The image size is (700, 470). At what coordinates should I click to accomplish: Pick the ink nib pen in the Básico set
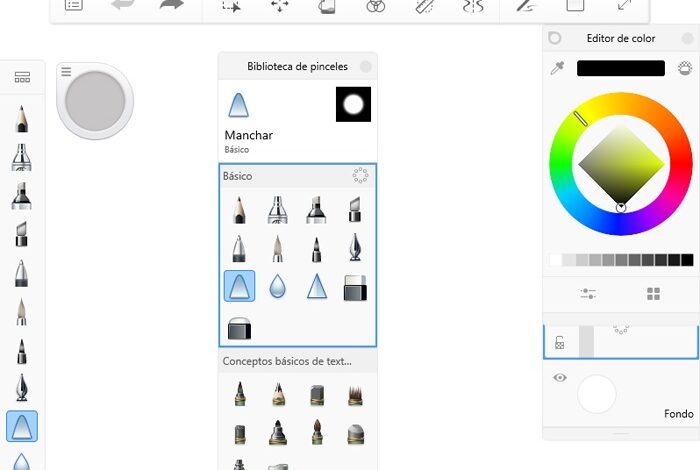point(355,247)
